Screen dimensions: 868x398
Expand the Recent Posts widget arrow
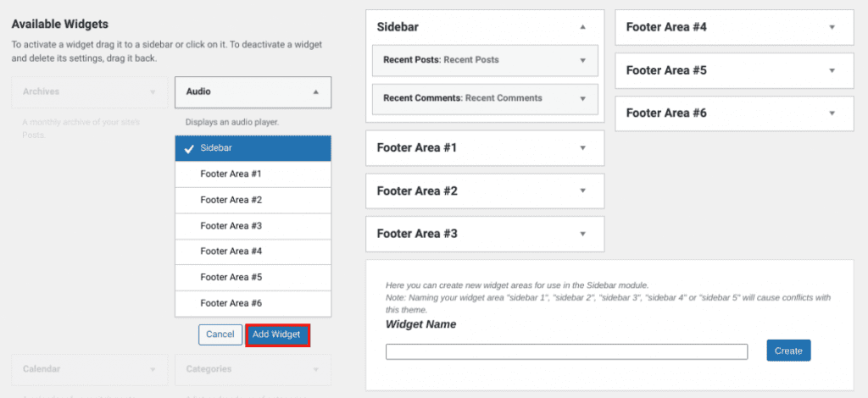pyautogui.click(x=582, y=60)
